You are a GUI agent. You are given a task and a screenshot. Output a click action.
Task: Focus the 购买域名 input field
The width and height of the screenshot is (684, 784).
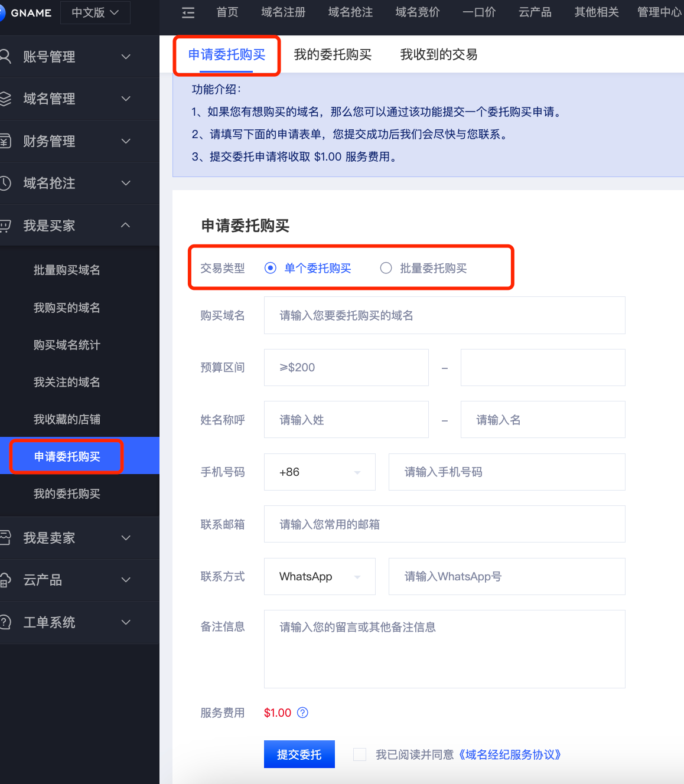(444, 315)
